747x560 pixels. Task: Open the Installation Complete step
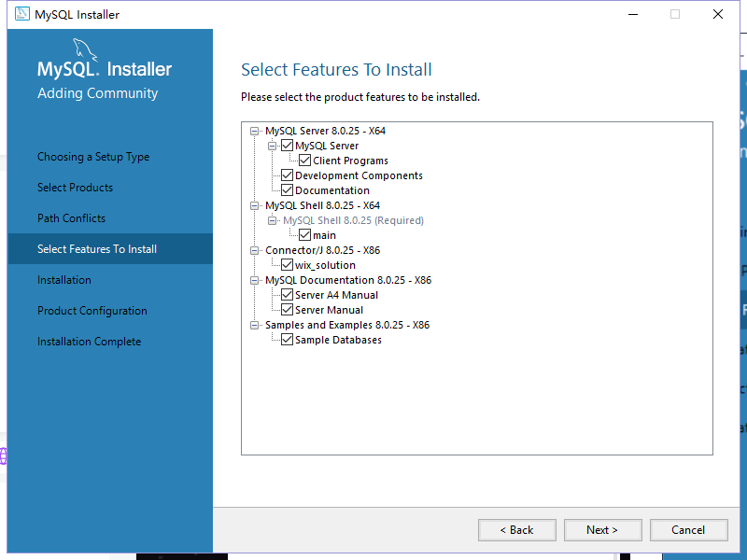[x=89, y=342]
